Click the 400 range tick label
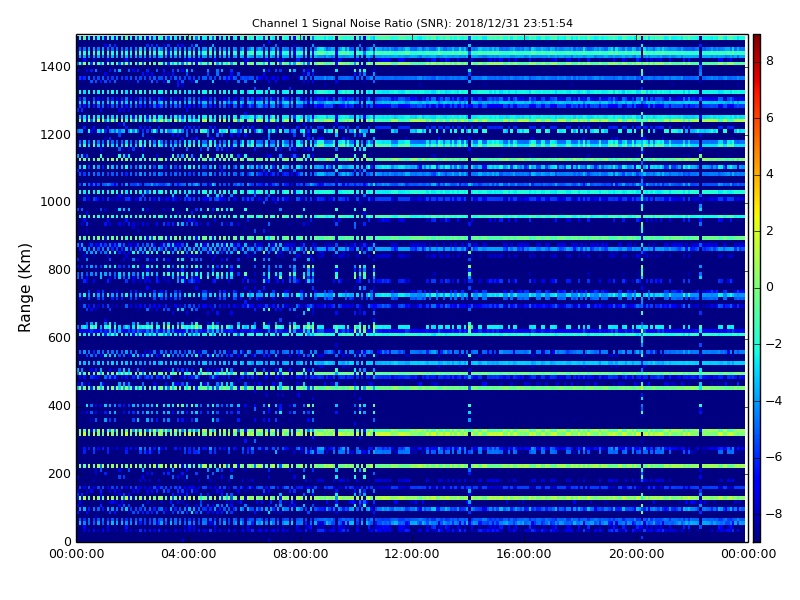Viewport: 800px width, 600px height. tap(59, 406)
